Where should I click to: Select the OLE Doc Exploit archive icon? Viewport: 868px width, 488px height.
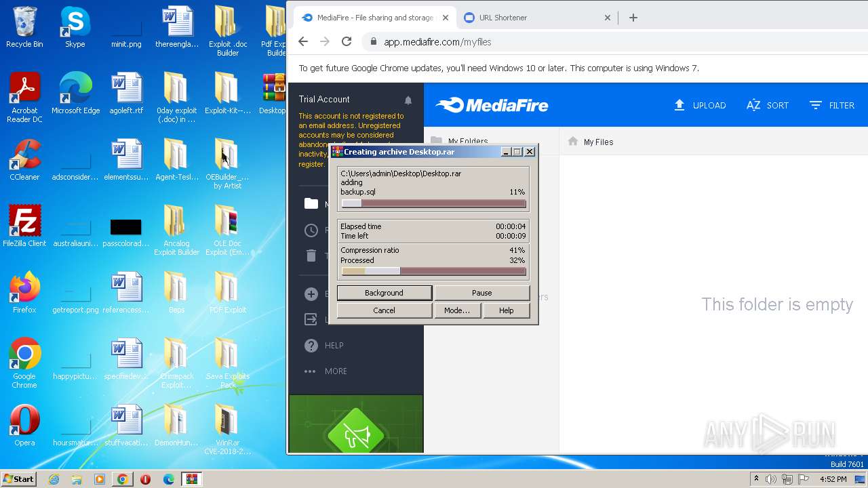[227, 230]
